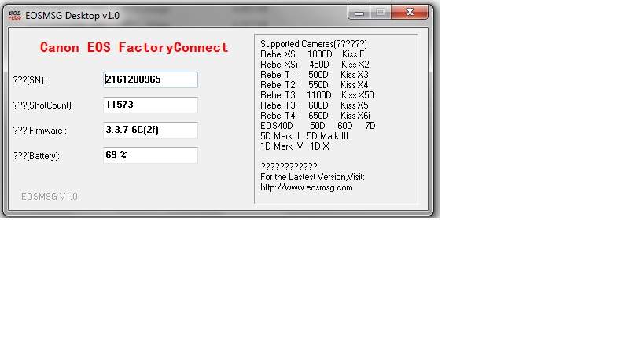Click the EOSMSG V1.0 version label
The width and height of the screenshot is (644, 362).
[x=49, y=197]
